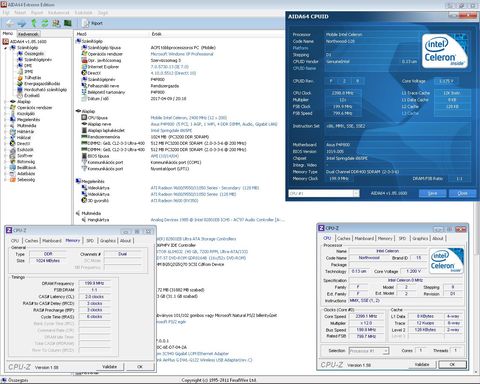This screenshot has height=384, width=480.
Task: Expand the Megjelenítés tree node
Action: click(x=6, y=120)
